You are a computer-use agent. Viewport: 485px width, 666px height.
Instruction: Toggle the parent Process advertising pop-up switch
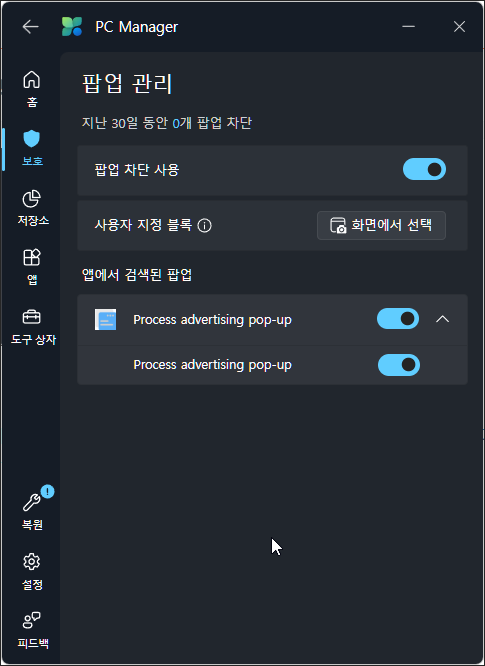coord(398,319)
